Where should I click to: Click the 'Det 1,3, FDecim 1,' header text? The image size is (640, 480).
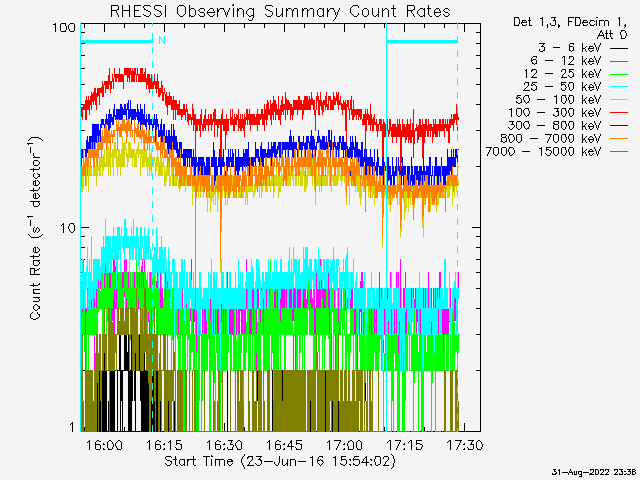pyautogui.click(x=570, y=22)
